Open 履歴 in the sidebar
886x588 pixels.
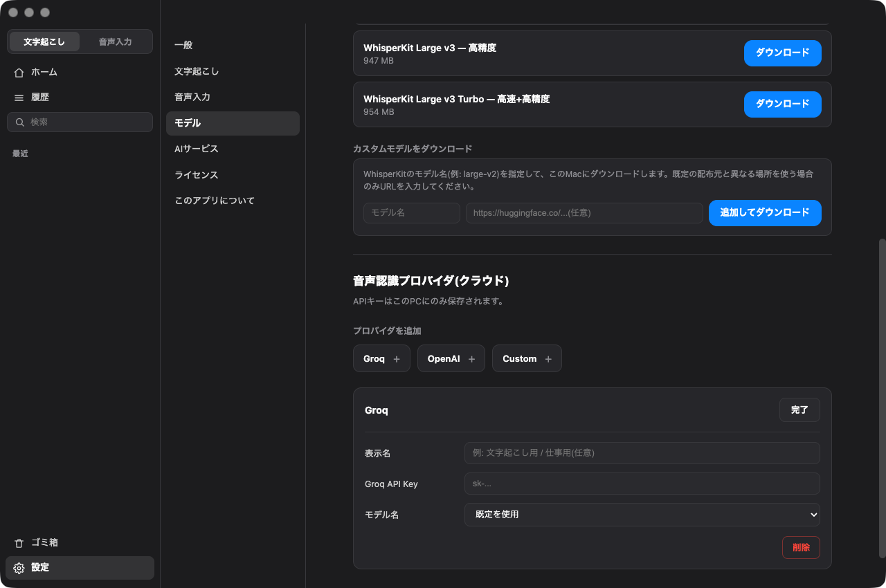(x=80, y=98)
